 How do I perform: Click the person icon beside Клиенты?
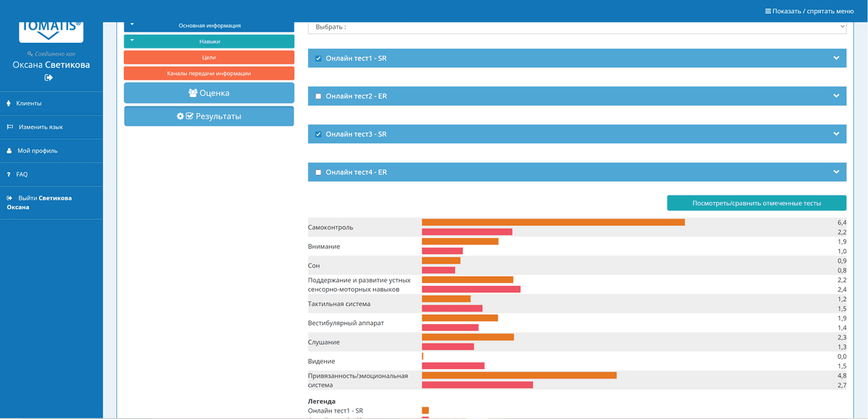click(x=9, y=103)
